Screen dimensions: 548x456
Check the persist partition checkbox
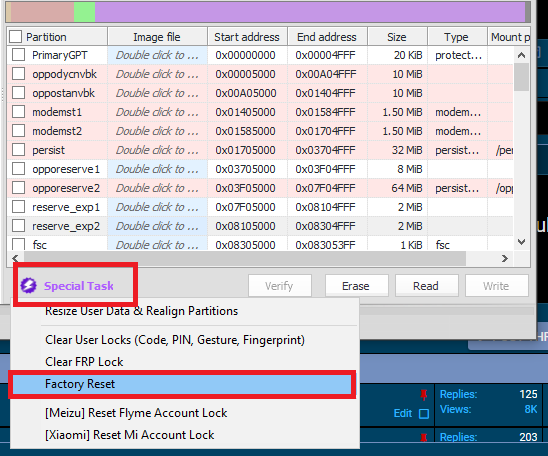18,150
